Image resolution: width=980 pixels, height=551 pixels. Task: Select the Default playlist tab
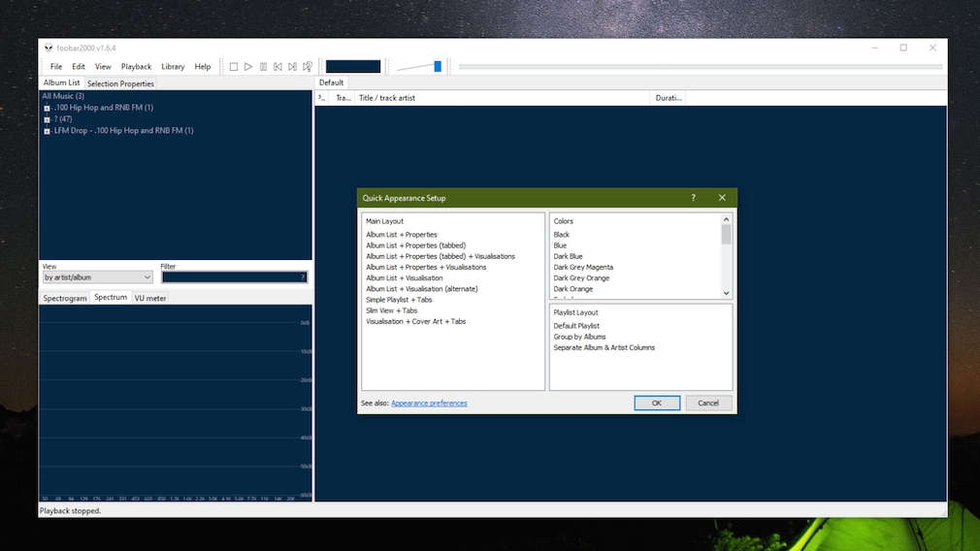point(331,82)
